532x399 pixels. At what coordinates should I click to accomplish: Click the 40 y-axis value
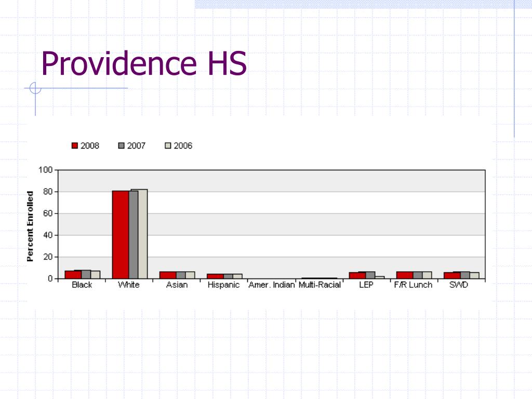coord(48,235)
